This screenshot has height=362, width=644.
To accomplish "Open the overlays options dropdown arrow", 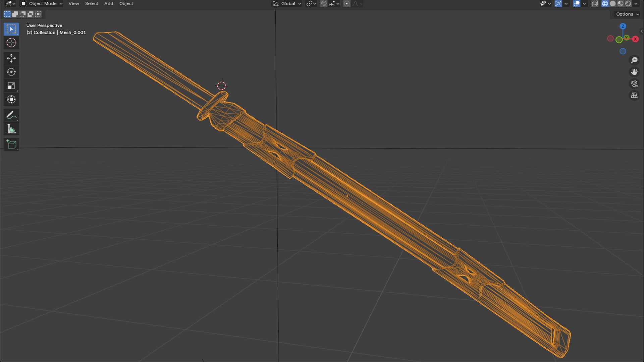I will [x=584, y=4].
